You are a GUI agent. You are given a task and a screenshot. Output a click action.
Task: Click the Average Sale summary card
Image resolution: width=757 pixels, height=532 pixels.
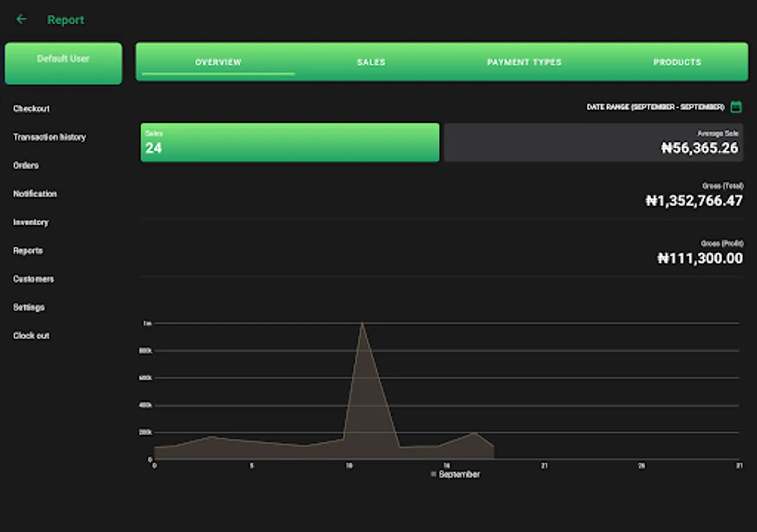click(593, 142)
